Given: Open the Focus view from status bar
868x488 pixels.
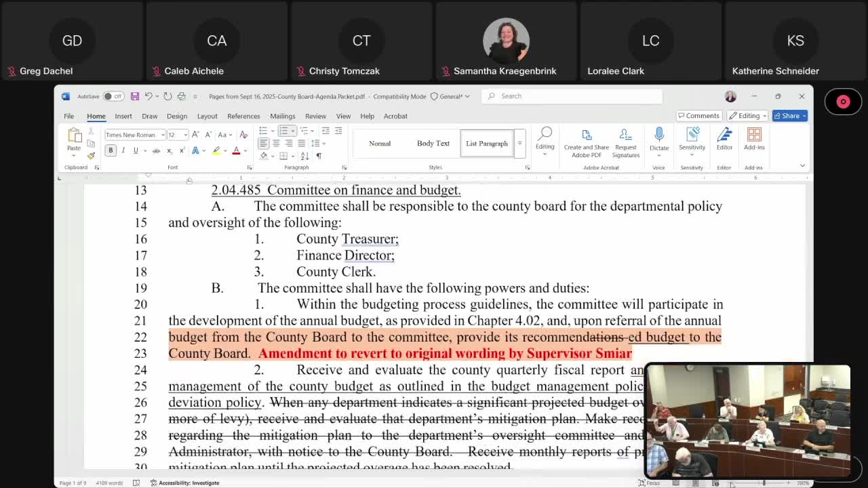Looking at the screenshot, I should coord(649,483).
